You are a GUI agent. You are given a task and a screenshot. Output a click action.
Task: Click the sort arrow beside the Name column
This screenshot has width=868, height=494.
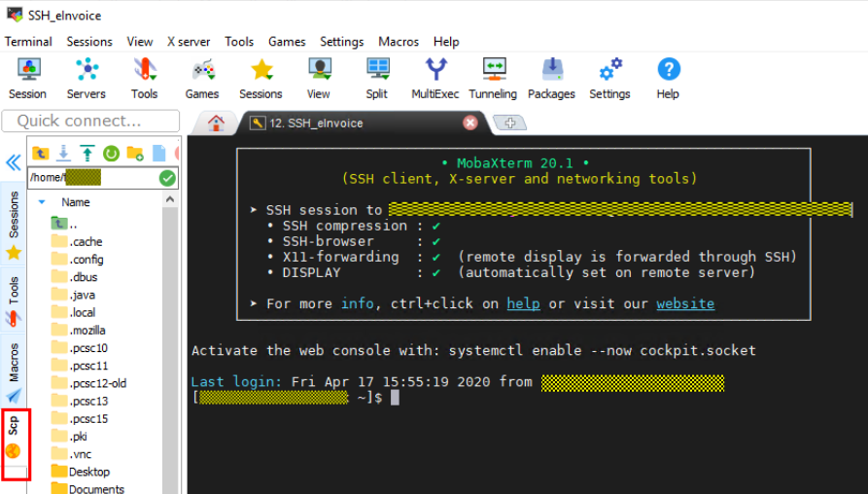click(x=42, y=202)
